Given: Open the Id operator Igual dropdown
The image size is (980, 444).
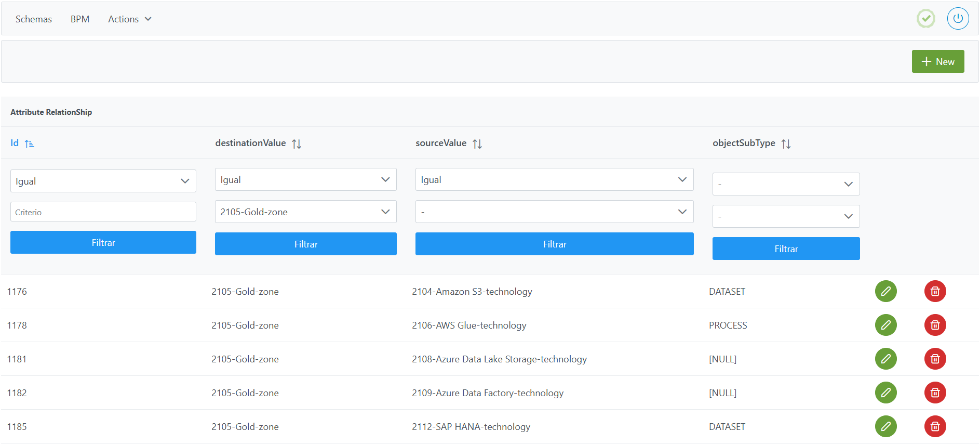Looking at the screenshot, I should [103, 181].
